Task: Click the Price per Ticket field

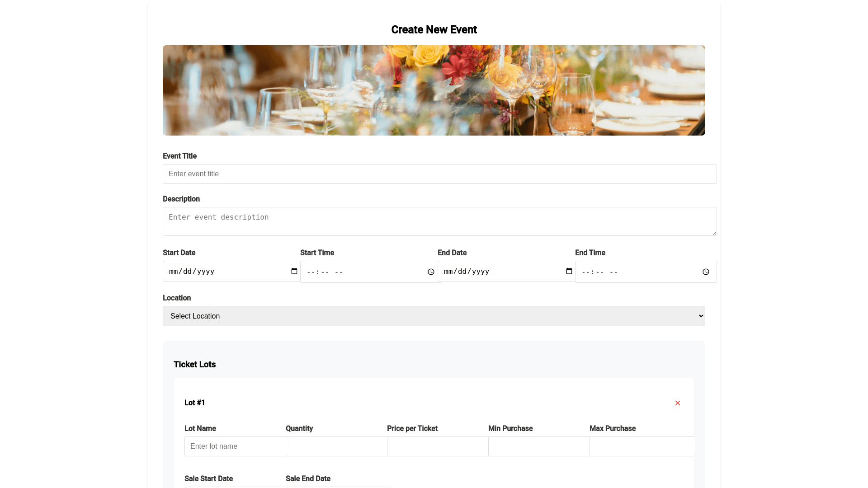Action: (438, 446)
